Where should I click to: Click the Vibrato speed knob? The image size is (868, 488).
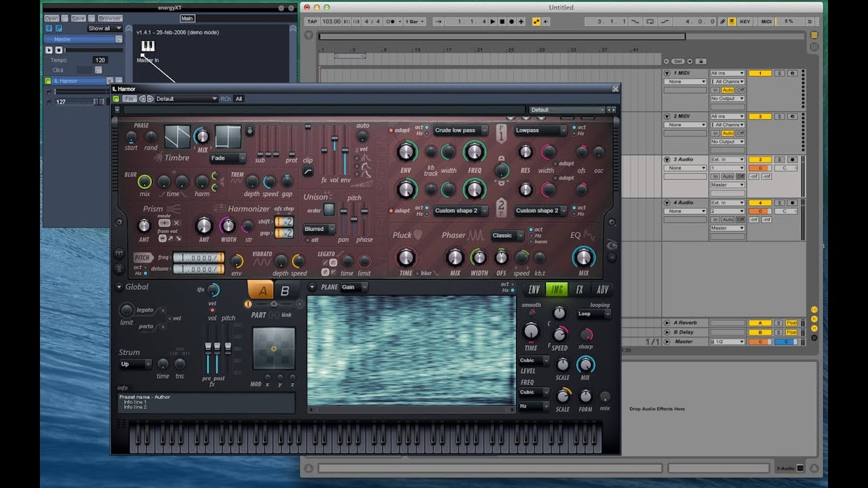pos(298,261)
